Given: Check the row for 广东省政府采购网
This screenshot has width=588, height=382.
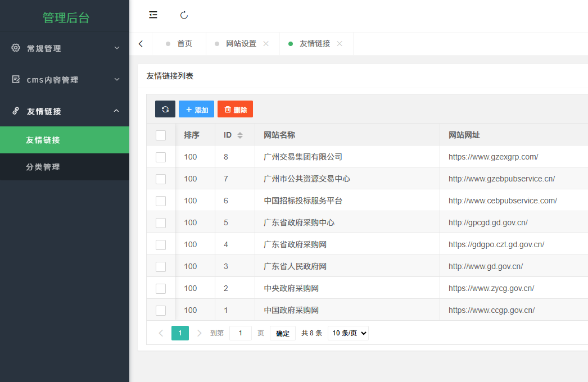Looking at the screenshot, I should 161,245.
